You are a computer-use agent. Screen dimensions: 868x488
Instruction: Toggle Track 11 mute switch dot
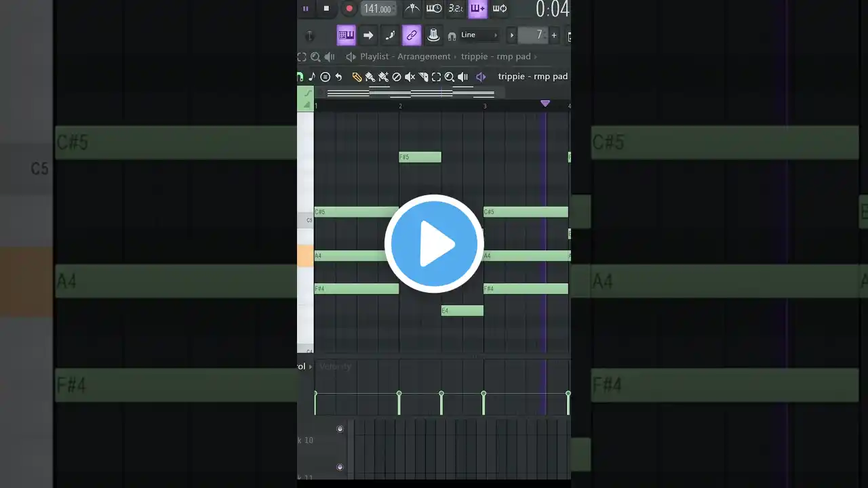point(340,467)
